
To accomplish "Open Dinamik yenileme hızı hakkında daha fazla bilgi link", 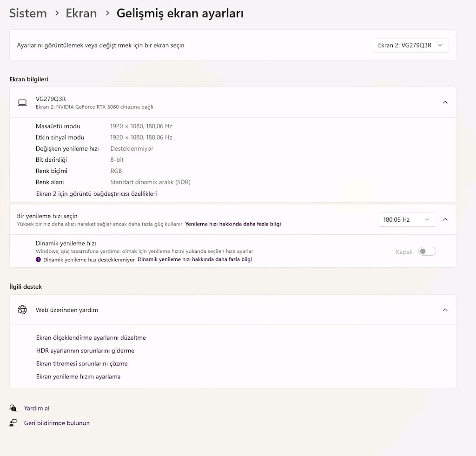I will 195,259.
